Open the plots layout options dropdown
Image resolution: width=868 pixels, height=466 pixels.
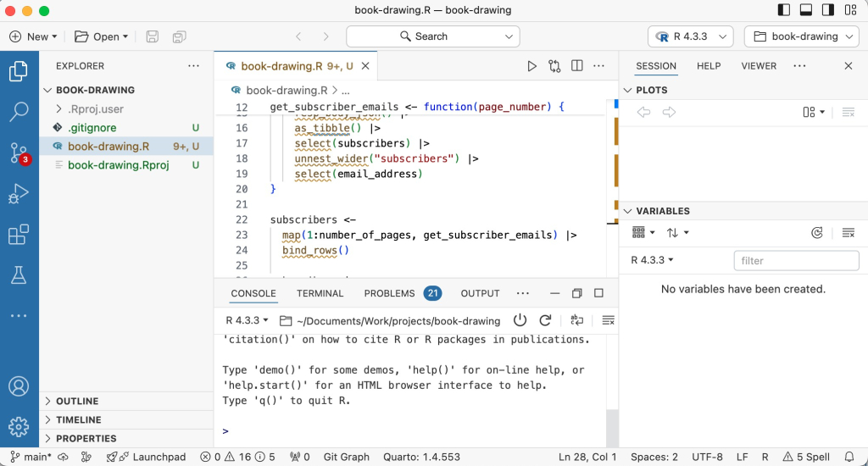(814, 113)
